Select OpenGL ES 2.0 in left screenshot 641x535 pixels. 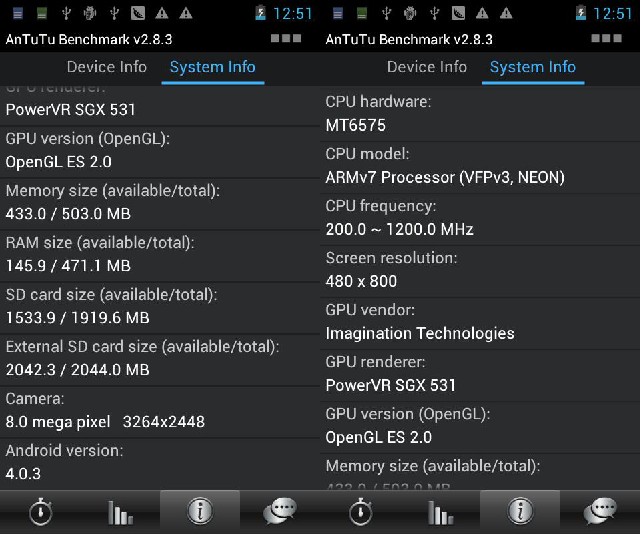pos(58,162)
